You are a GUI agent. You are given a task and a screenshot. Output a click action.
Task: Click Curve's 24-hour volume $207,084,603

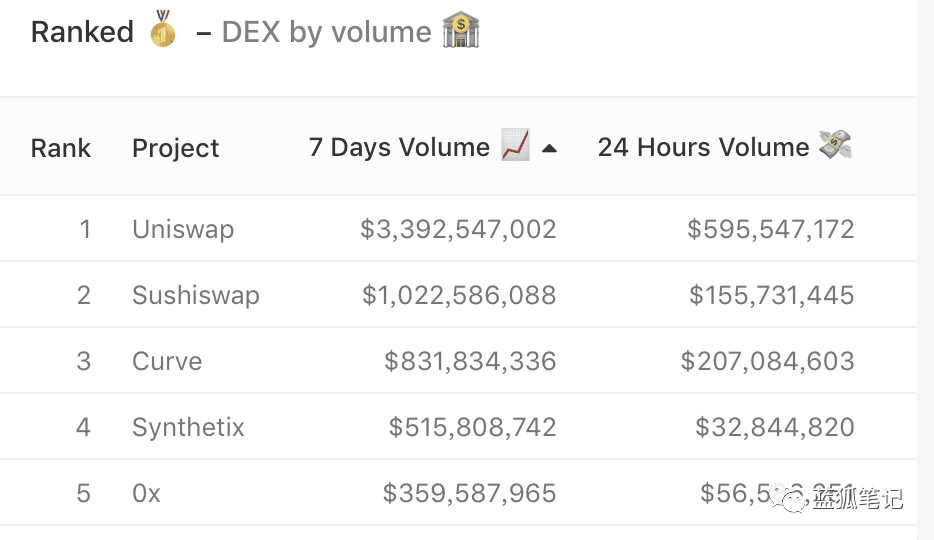pyautogui.click(x=767, y=361)
